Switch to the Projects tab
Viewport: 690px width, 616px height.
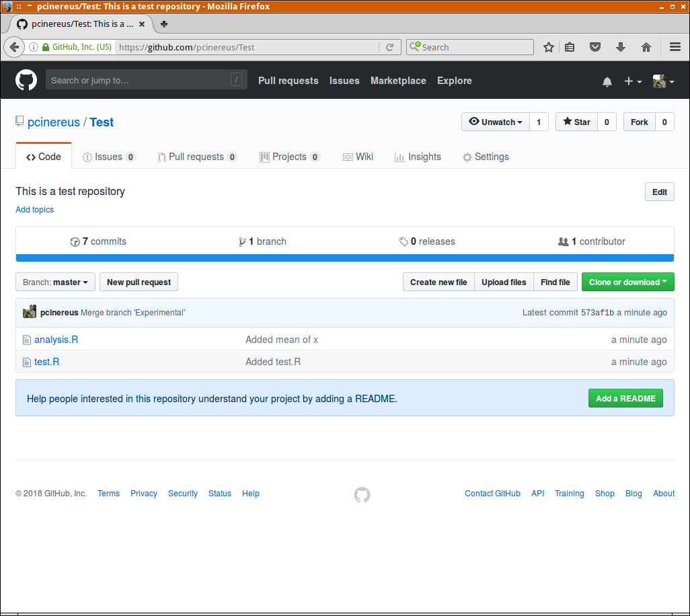tap(290, 157)
